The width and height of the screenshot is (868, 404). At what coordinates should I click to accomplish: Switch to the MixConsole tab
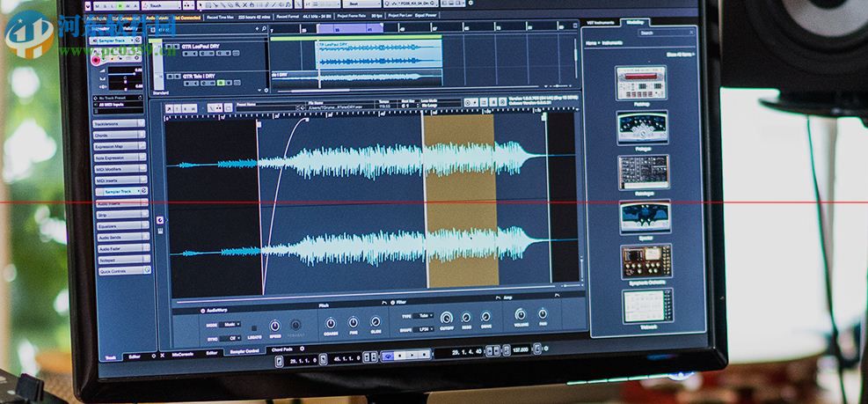(x=183, y=354)
